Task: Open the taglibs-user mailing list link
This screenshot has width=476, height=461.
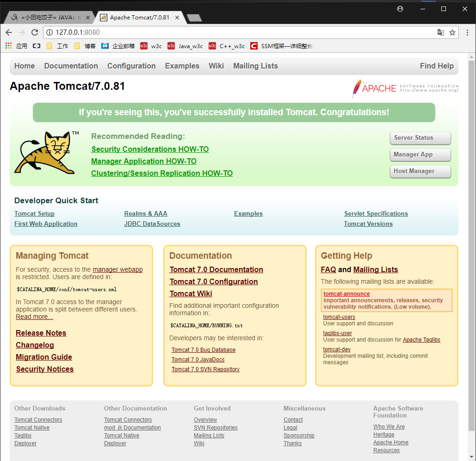Action: (338, 333)
